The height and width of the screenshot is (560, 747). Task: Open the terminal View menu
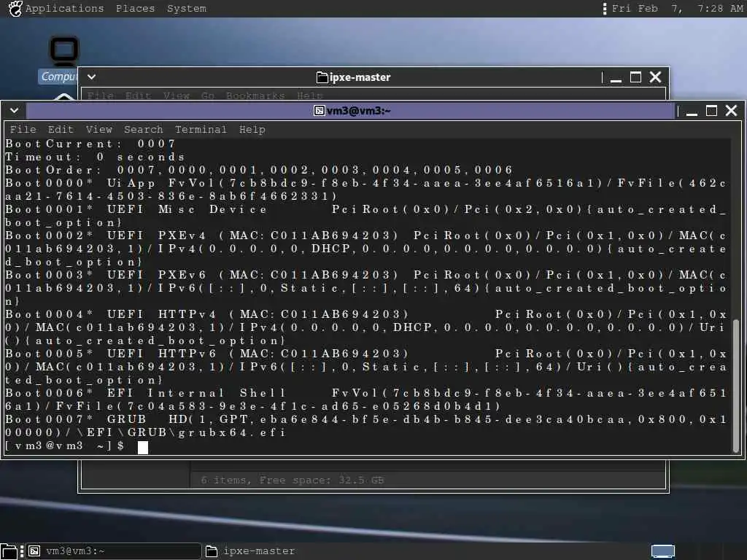pos(98,130)
